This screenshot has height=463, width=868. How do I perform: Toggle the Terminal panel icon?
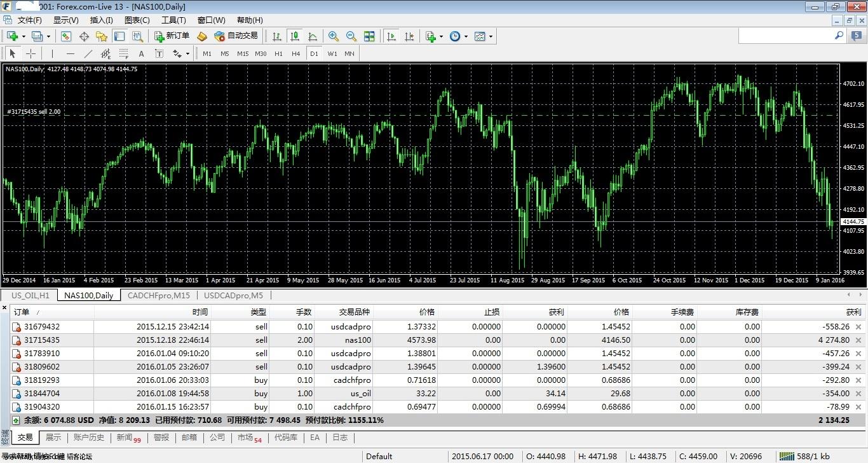tap(119, 36)
